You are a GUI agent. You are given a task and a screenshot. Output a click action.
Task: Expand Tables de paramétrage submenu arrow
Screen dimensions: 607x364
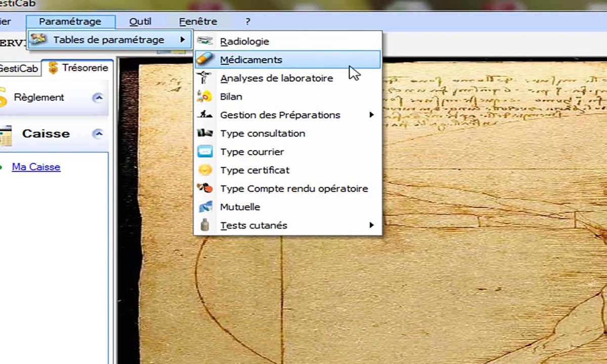point(183,39)
